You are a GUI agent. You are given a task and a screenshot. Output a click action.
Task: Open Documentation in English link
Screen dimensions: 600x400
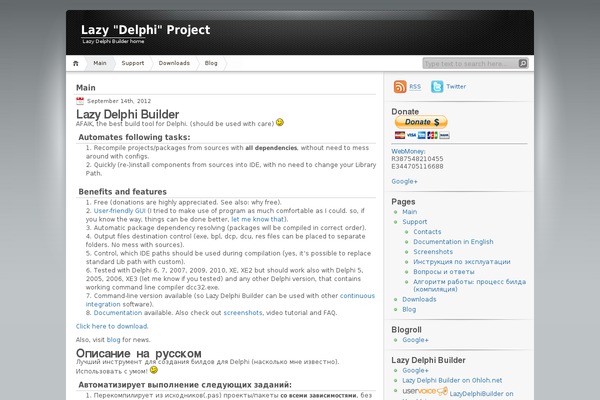(453, 242)
